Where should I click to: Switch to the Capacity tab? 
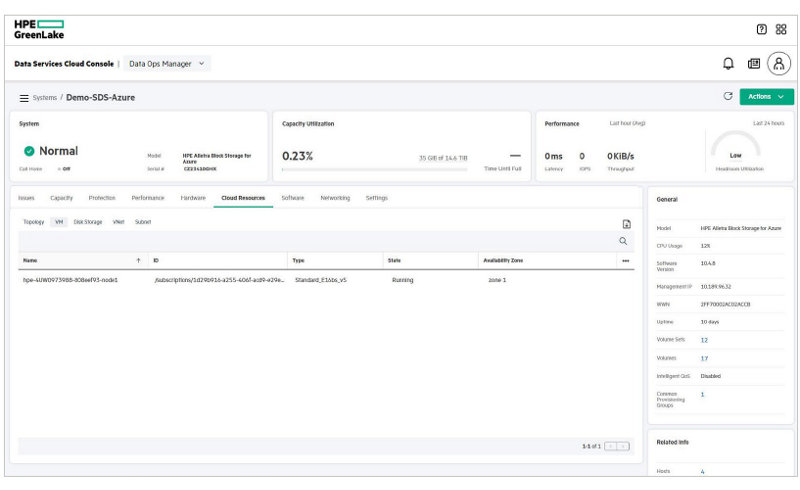point(61,198)
